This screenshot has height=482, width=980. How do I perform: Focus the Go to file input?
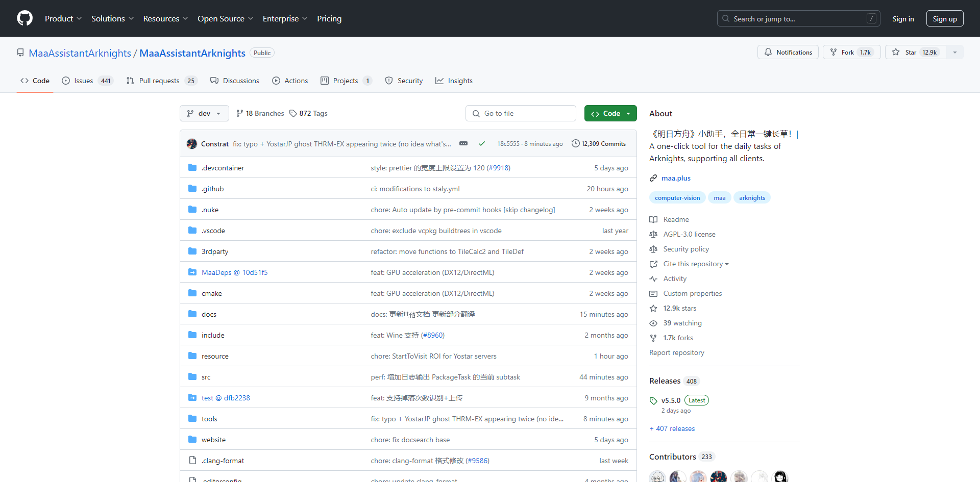521,113
